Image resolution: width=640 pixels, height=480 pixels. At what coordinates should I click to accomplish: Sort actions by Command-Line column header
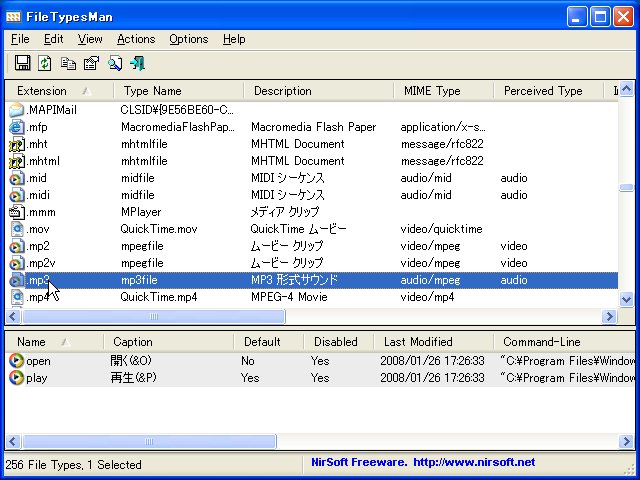564,342
